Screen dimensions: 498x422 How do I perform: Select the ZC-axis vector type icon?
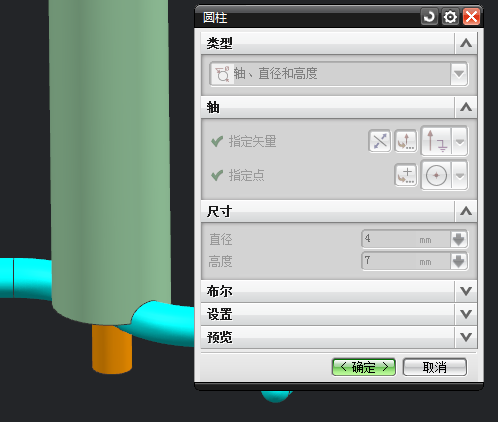[x=437, y=141]
